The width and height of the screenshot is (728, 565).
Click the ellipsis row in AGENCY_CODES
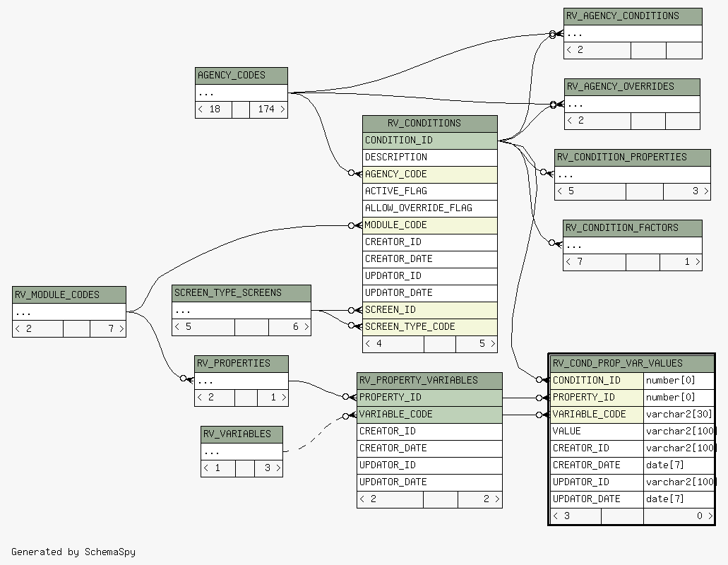click(241, 93)
